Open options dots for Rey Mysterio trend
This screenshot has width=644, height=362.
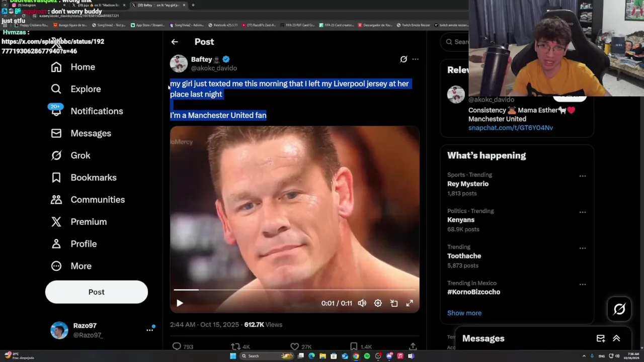(x=582, y=176)
